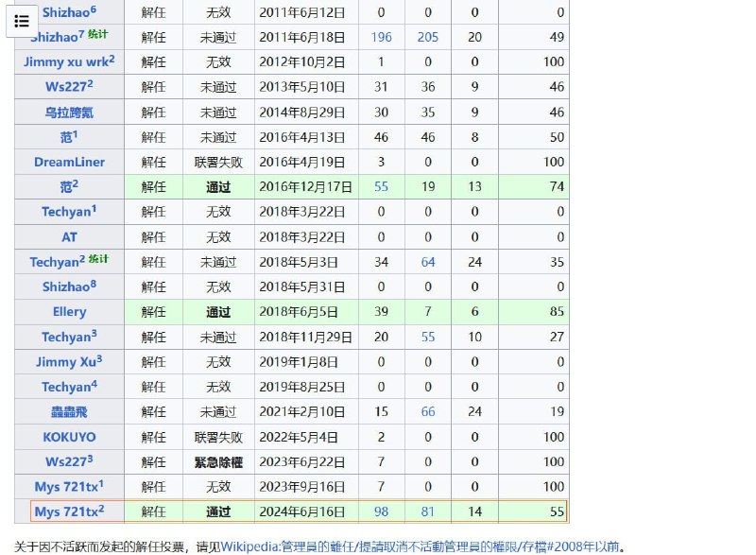Click the 乌拉跨氪 username link

(68, 112)
